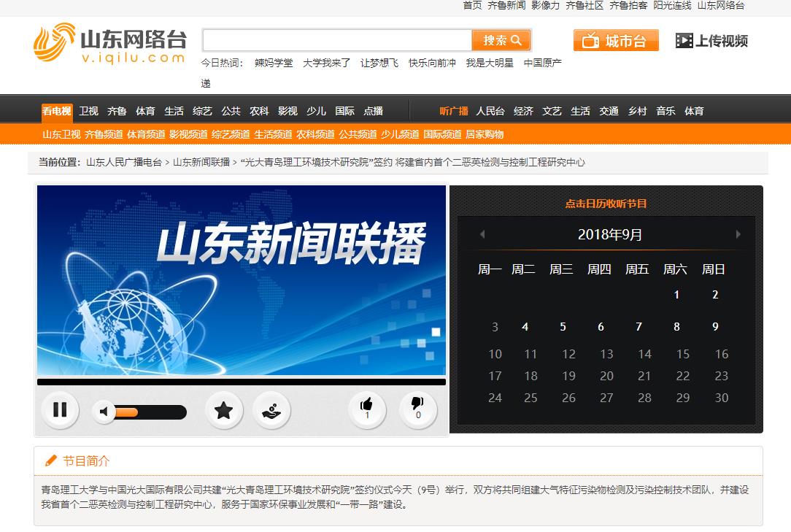Screen dimensions: 791x532
Task: Select September 4 in calendar
Action: [x=525, y=327]
